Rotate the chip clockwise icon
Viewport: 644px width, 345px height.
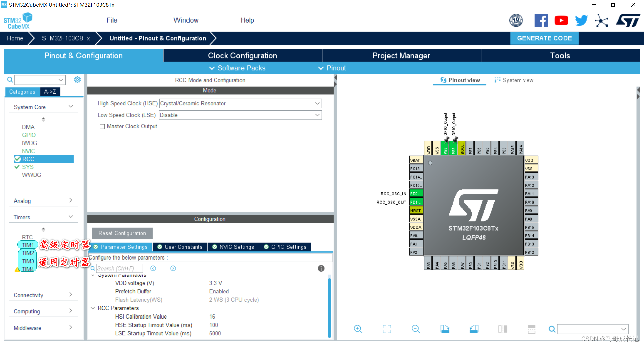point(445,329)
